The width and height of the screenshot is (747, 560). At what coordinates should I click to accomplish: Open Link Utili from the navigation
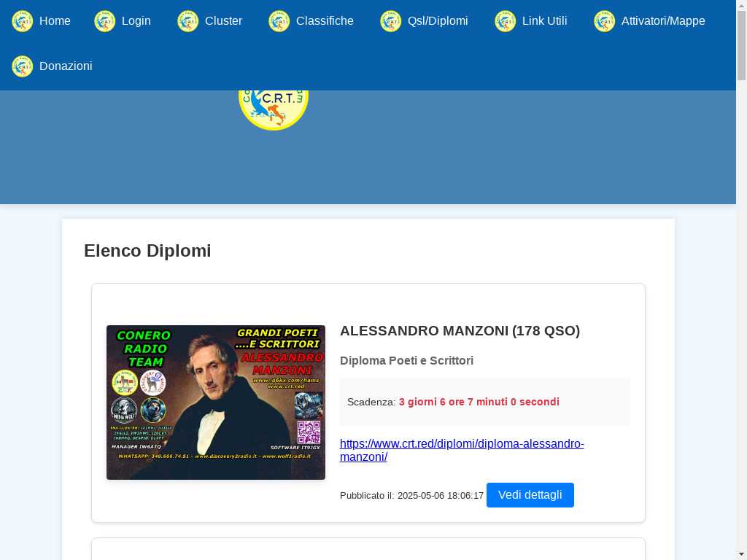click(x=544, y=21)
